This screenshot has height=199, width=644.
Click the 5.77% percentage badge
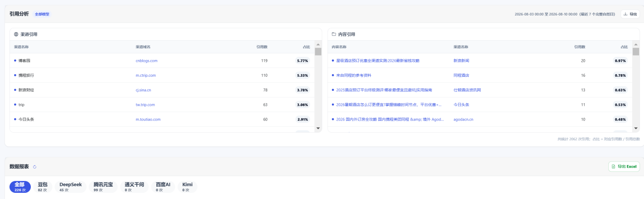pyautogui.click(x=303, y=60)
